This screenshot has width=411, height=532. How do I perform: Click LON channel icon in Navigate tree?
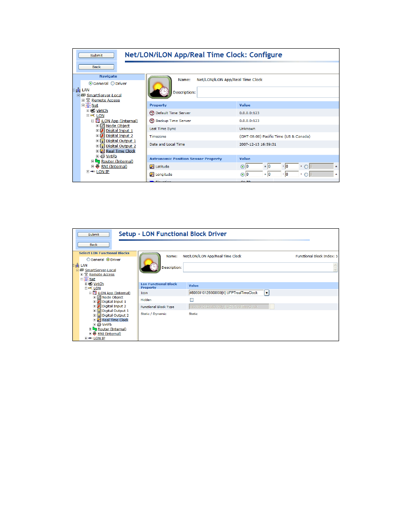[93, 115]
